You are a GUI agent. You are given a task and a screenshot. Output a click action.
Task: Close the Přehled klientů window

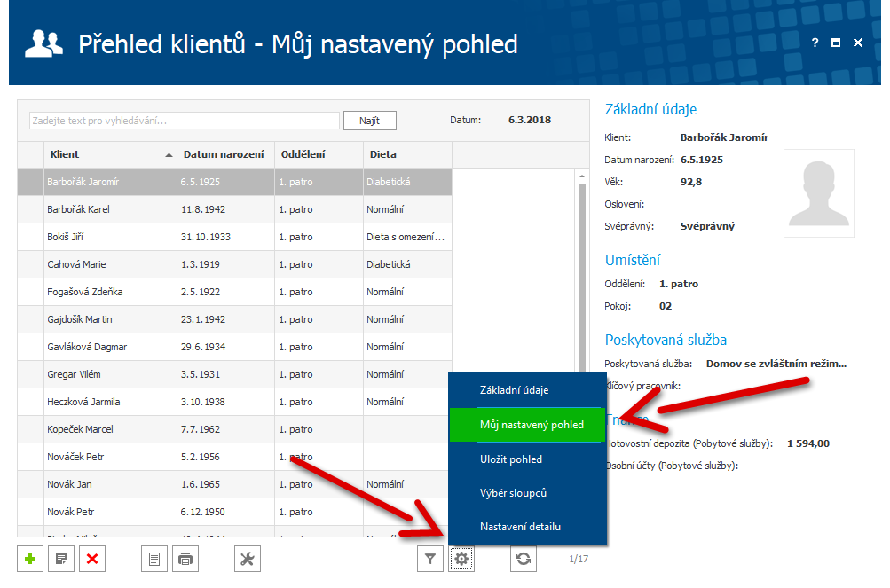coord(858,43)
